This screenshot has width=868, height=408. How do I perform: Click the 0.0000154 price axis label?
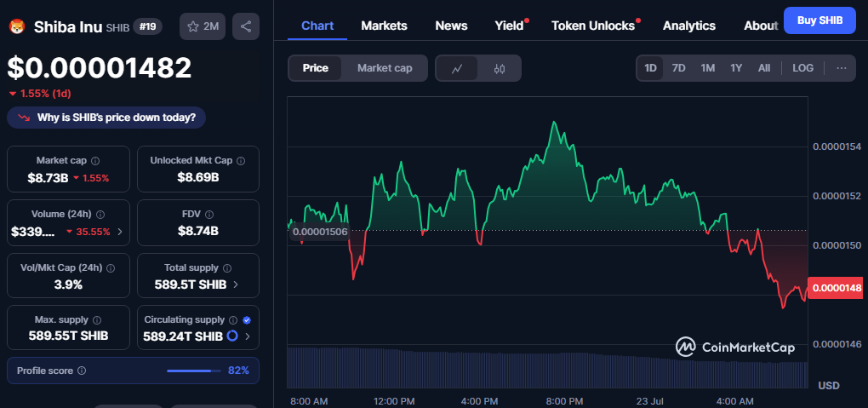(x=837, y=147)
